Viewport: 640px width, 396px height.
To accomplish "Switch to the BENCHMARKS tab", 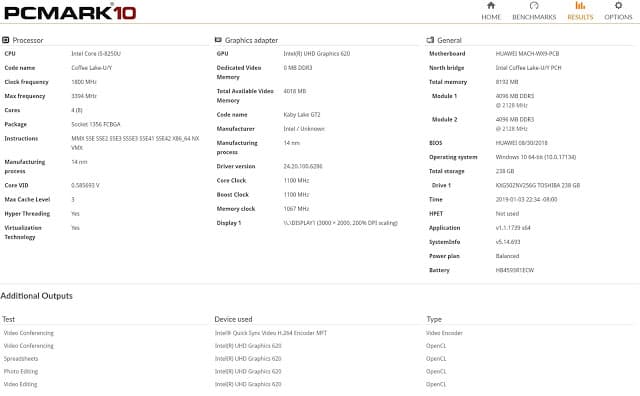I will tap(534, 11).
